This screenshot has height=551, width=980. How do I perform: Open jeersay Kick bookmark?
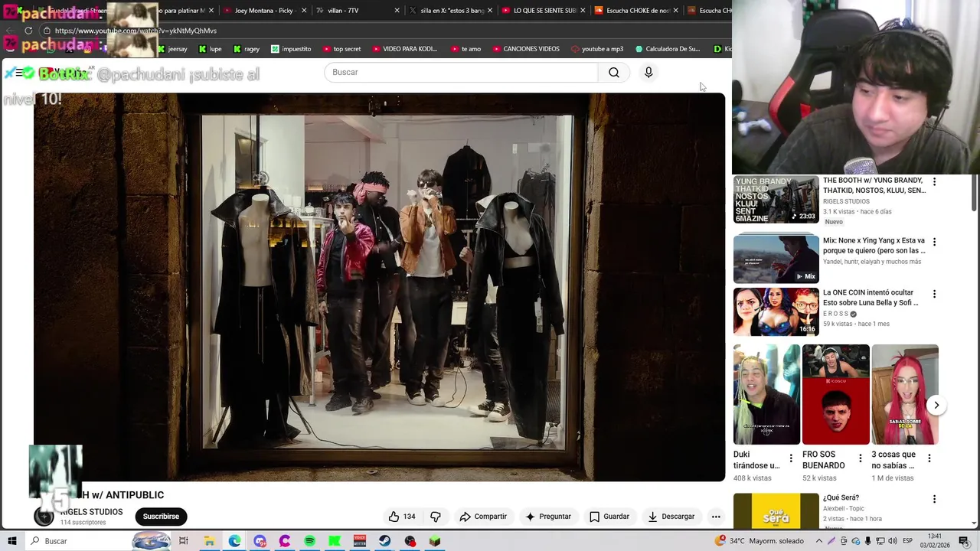[171, 49]
